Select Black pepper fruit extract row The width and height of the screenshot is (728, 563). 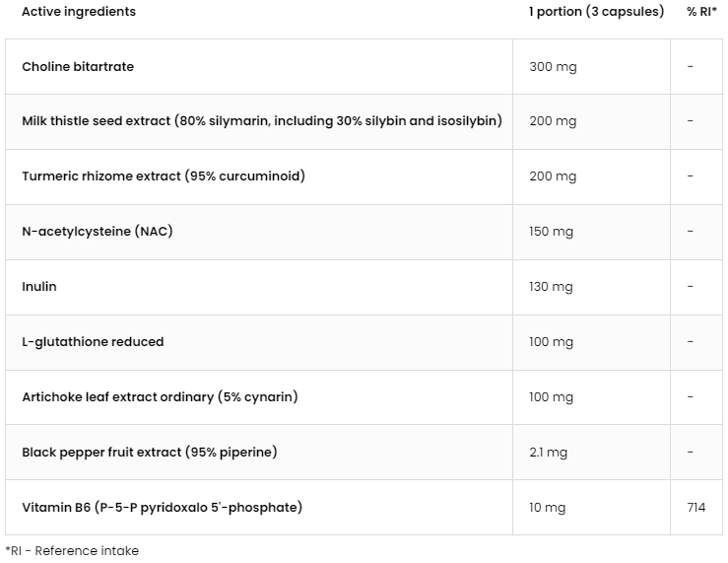(x=364, y=453)
